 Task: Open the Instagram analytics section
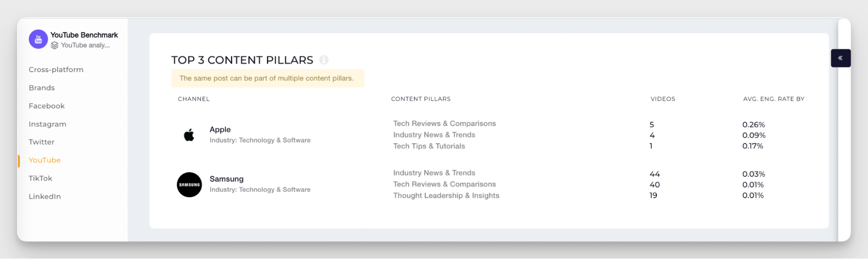pos(47,124)
